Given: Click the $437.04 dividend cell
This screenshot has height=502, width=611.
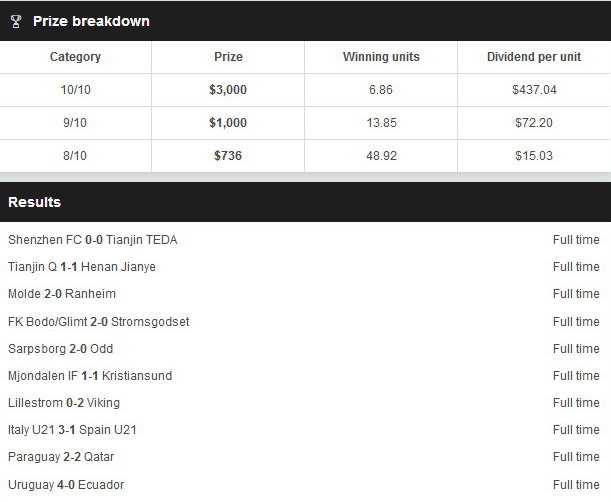Looking at the screenshot, I should [x=534, y=90].
